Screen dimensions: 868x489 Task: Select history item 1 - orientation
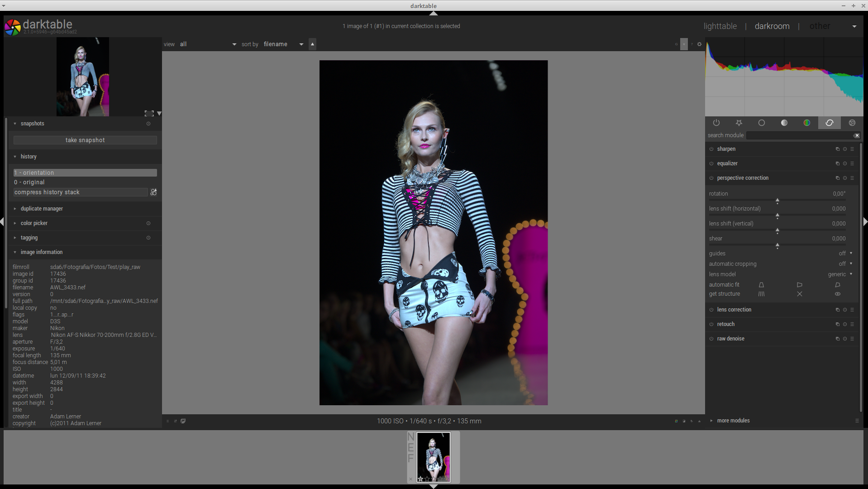tap(85, 173)
